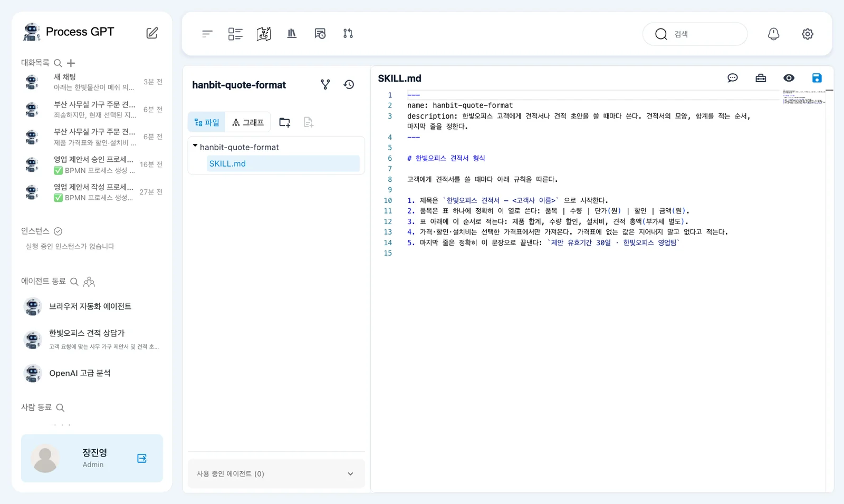Select SKILL.md in the file tree

click(283, 163)
